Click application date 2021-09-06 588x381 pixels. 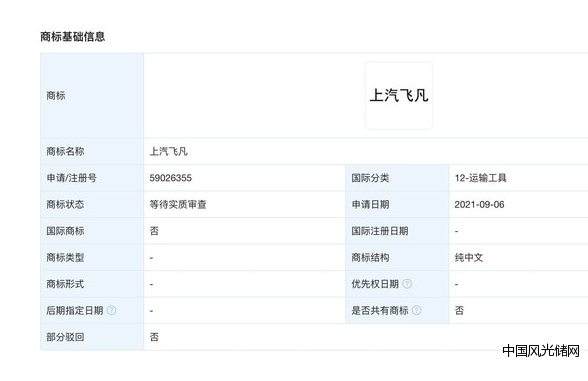[479, 204]
